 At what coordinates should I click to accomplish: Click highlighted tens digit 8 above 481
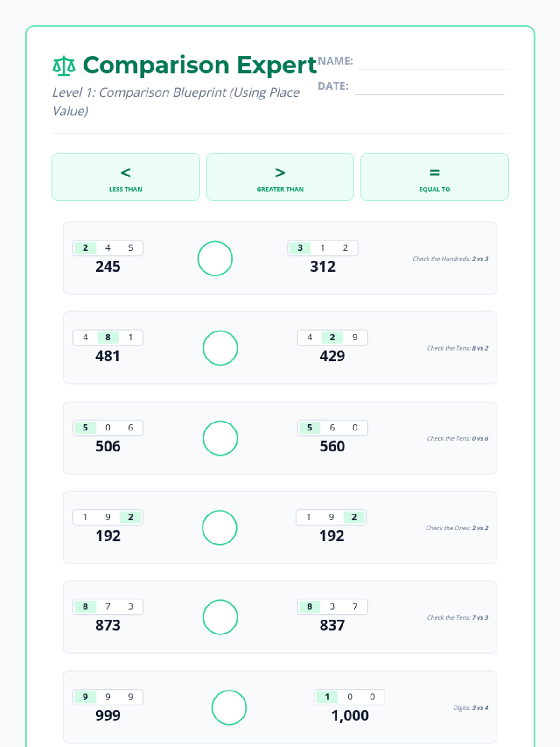click(x=108, y=338)
